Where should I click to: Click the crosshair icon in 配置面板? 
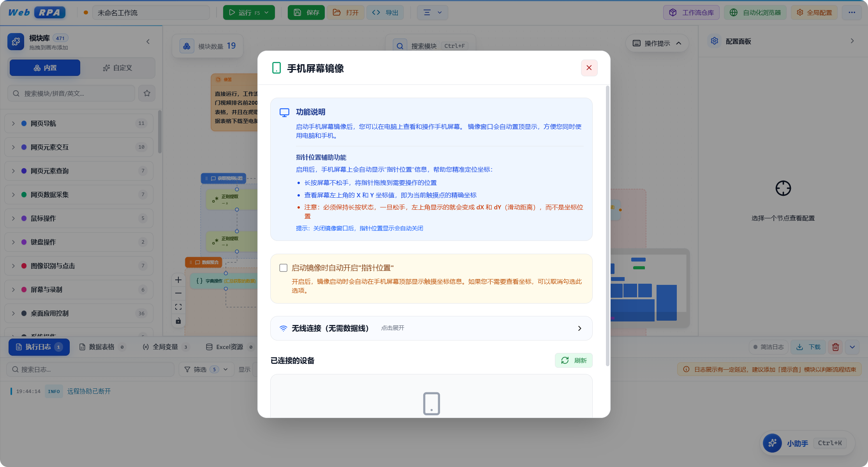tap(783, 188)
